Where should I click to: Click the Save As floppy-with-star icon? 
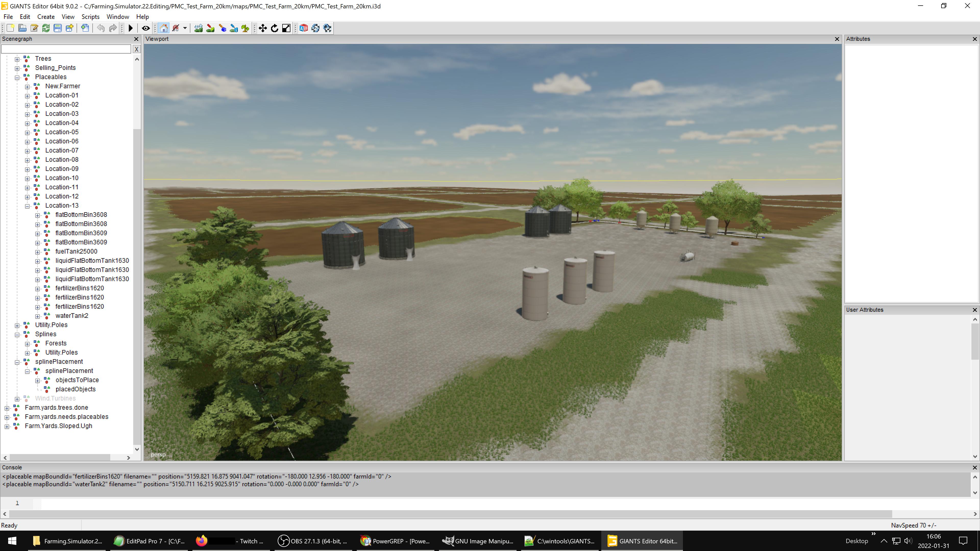69,28
